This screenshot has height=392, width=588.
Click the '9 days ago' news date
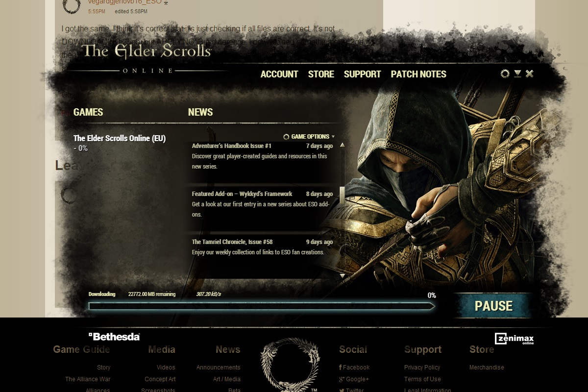[319, 242]
